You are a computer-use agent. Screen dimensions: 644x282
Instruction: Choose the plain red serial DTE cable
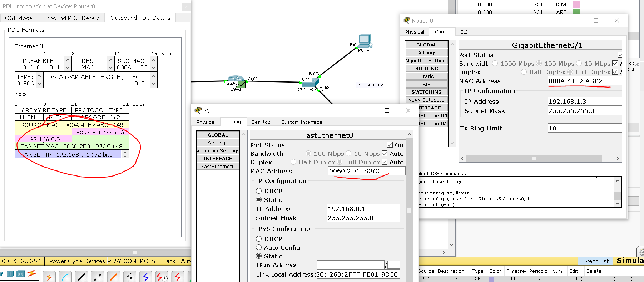(x=178, y=277)
